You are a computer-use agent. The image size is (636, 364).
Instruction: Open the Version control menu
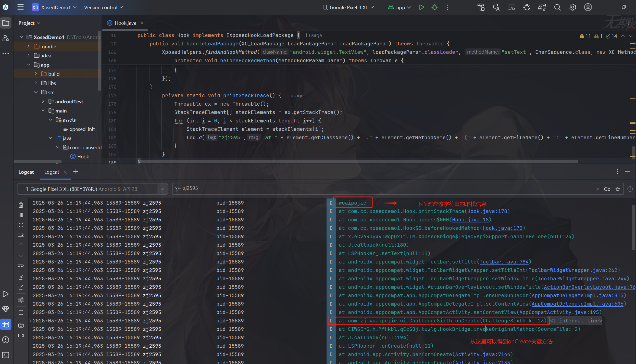tap(103, 7)
